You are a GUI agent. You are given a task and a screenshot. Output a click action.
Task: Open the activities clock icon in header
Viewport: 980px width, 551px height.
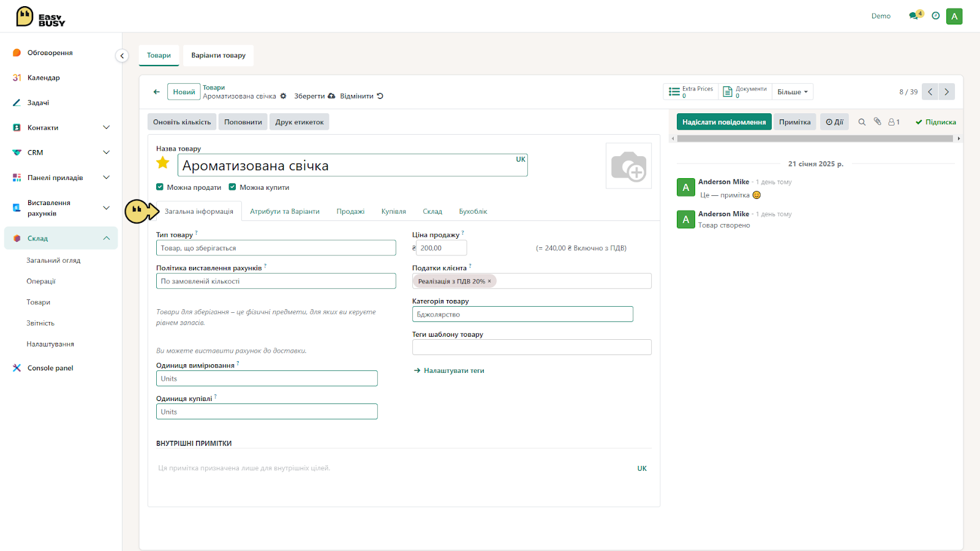point(935,16)
